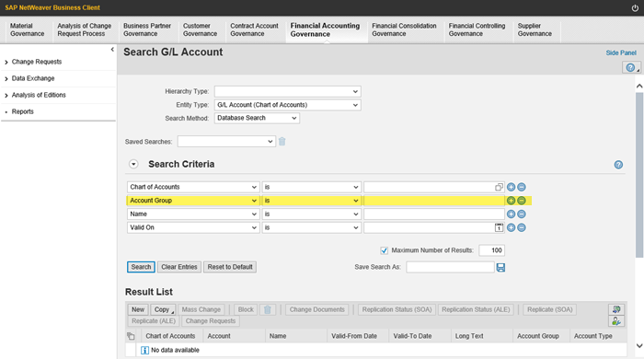644x359 pixels.
Task: Click the Name criterion value field
Action: coord(434,214)
